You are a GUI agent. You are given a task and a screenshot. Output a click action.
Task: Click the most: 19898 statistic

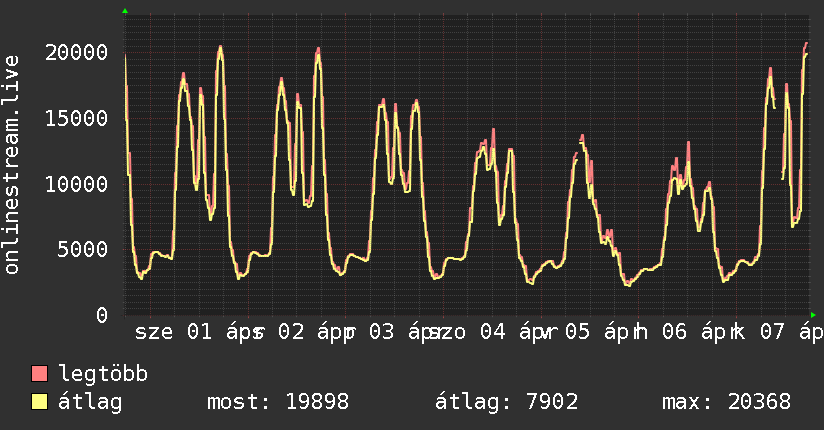(277, 402)
